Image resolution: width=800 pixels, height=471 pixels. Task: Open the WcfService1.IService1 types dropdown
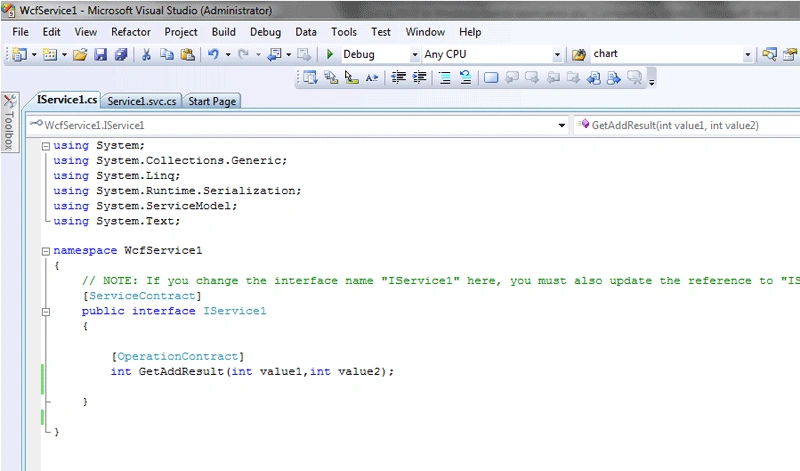point(562,126)
